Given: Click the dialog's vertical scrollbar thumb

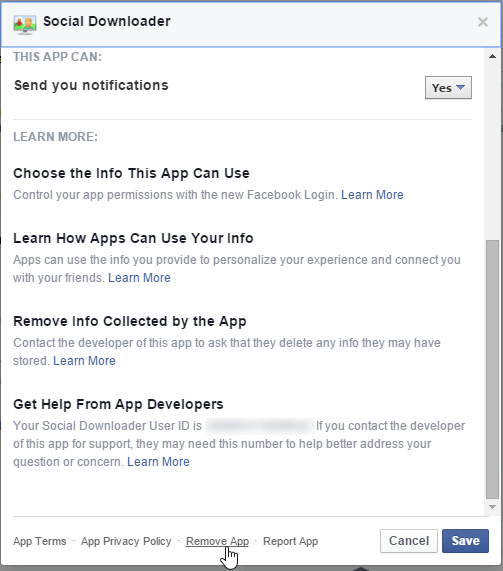Looking at the screenshot, I should (492, 369).
